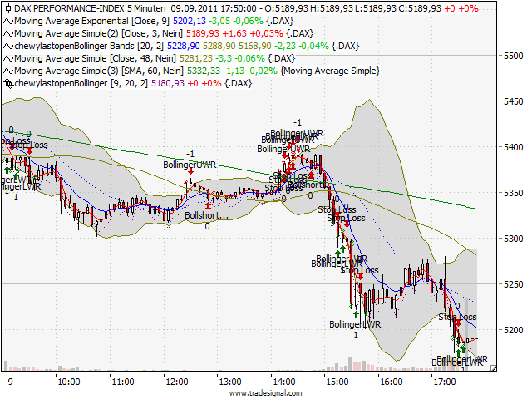This screenshot has width=532, height=399.
Task: Click the line icon beside Moving Average Simple(2)
Action: point(8,34)
